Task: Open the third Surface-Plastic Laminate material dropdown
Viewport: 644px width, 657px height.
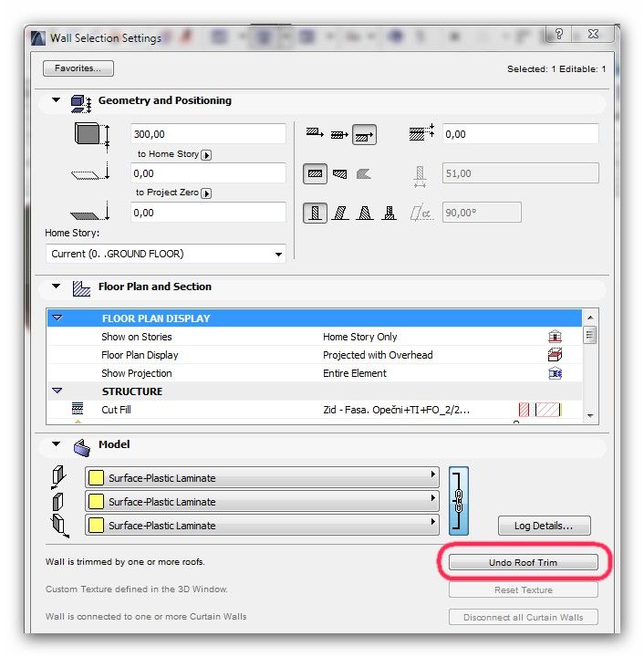Action: [262, 525]
